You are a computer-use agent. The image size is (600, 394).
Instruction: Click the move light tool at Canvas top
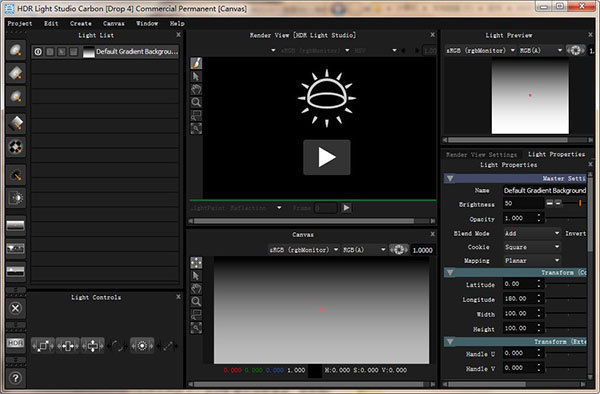(x=196, y=262)
